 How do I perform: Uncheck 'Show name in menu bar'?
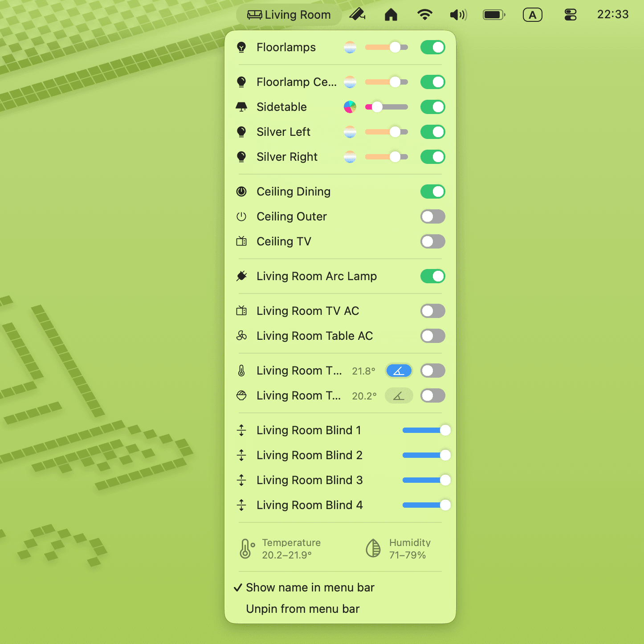(x=310, y=587)
